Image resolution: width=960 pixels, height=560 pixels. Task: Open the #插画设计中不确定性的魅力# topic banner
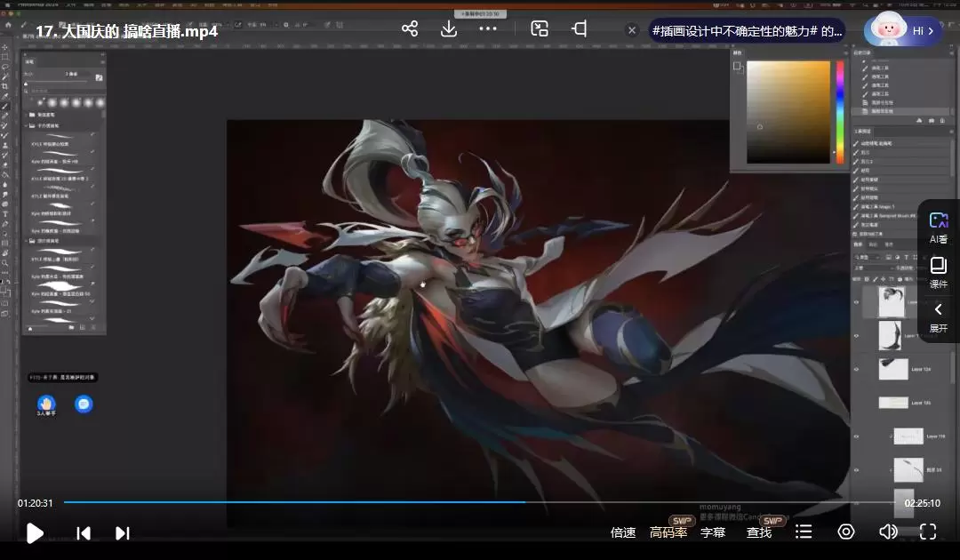[x=747, y=30]
